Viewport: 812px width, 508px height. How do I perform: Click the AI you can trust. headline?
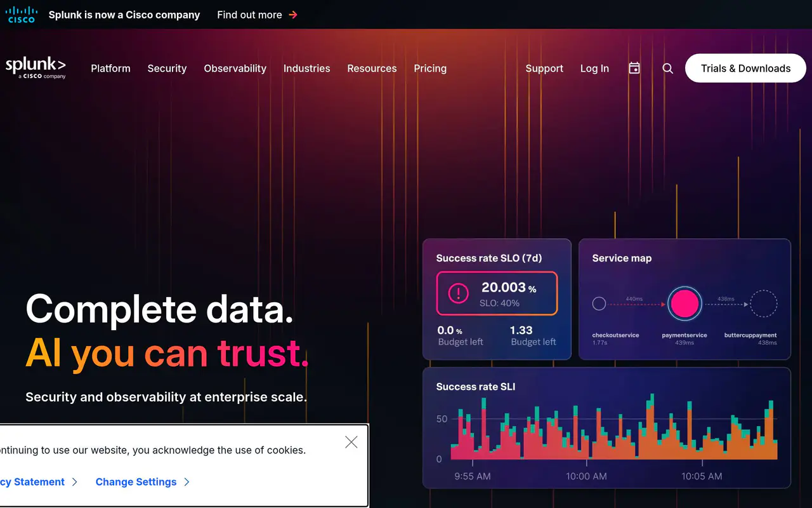pos(167,353)
